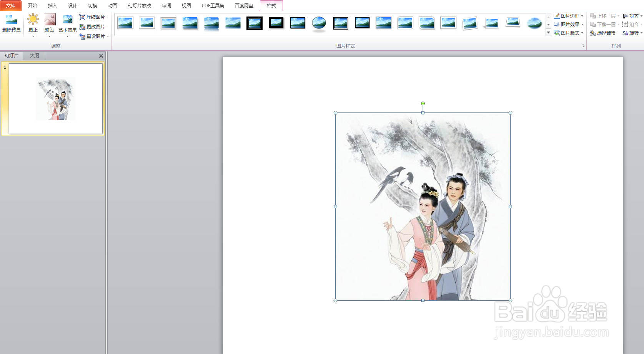Apply the third picture style in the gallery

point(168,23)
